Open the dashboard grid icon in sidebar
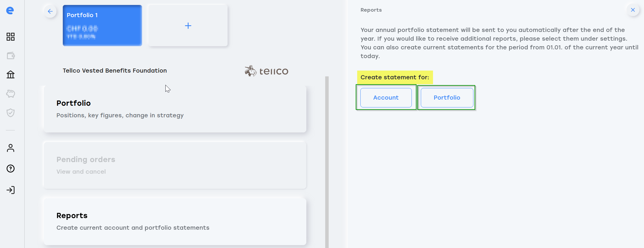The image size is (644, 248). [x=10, y=37]
